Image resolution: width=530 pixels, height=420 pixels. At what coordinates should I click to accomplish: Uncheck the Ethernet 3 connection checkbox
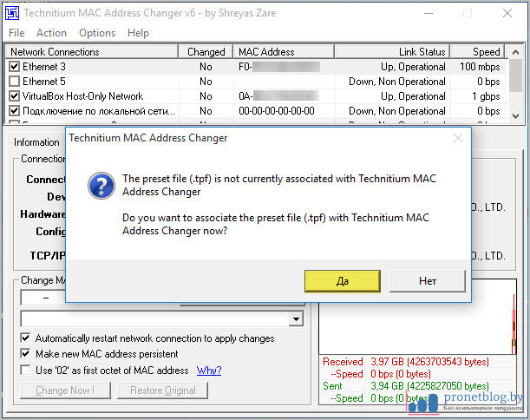pos(14,67)
